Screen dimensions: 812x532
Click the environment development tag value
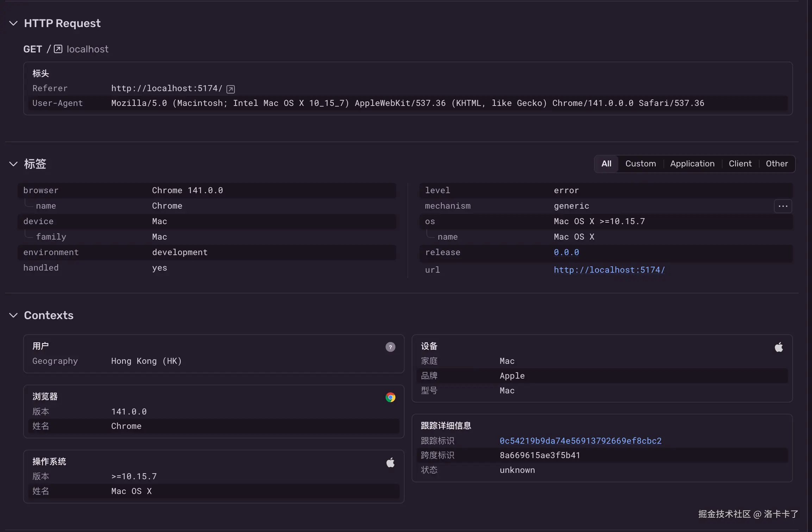coord(180,252)
